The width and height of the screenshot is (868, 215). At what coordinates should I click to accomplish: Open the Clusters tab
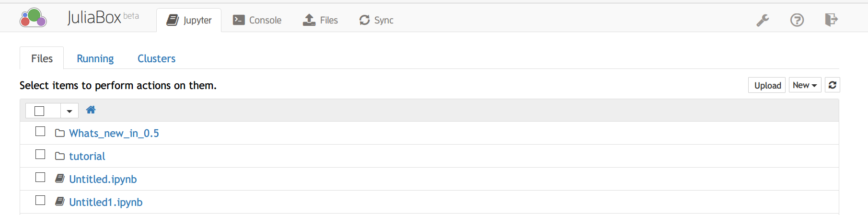[156, 58]
